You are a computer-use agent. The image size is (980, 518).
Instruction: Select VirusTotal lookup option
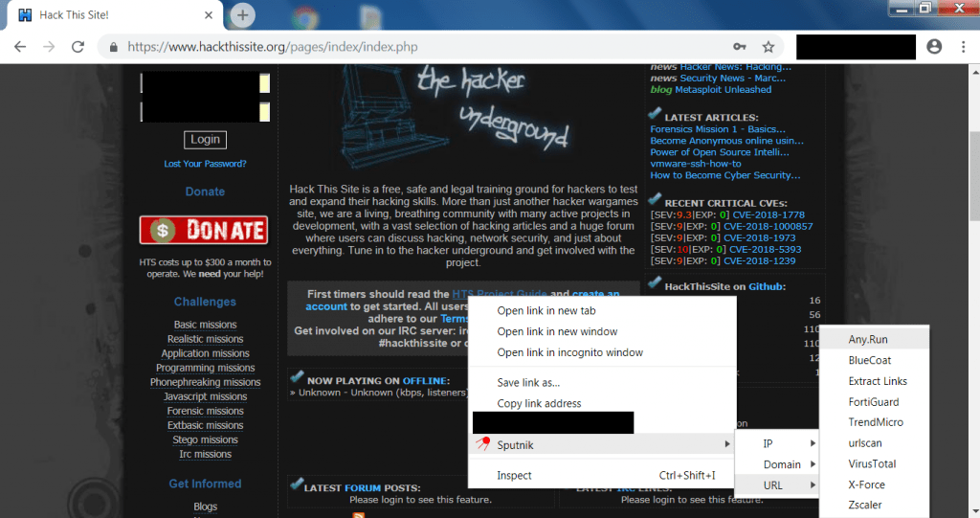coord(875,463)
